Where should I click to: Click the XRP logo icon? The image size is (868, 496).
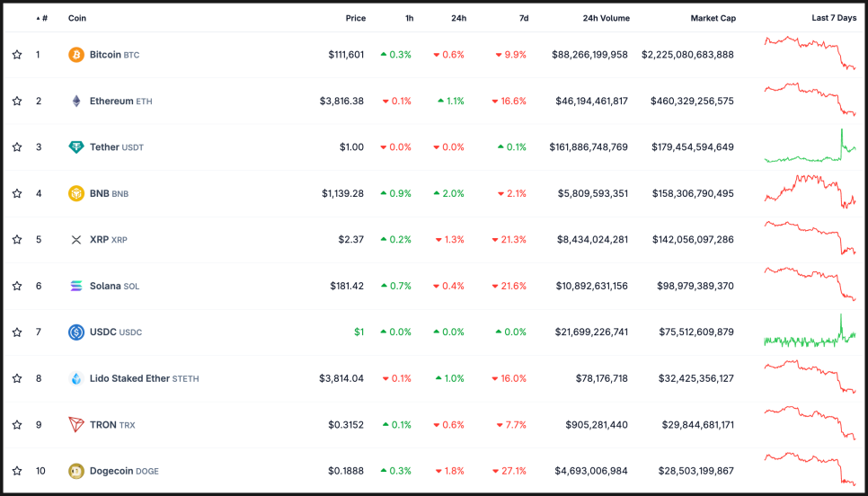(76, 240)
